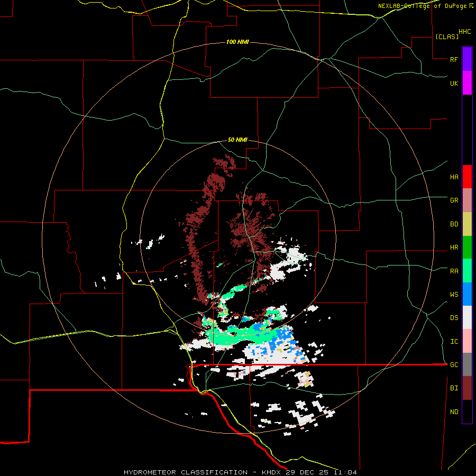Click the RA legend label
Image resolution: width=476 pixels, height=476 pixels.
click(454, 271)
